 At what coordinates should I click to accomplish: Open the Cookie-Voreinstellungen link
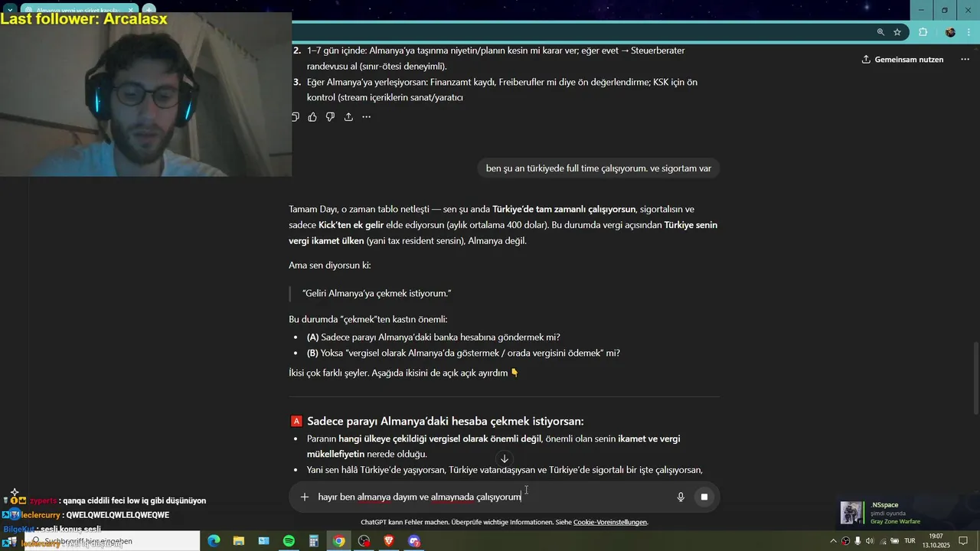coord(610,522)
